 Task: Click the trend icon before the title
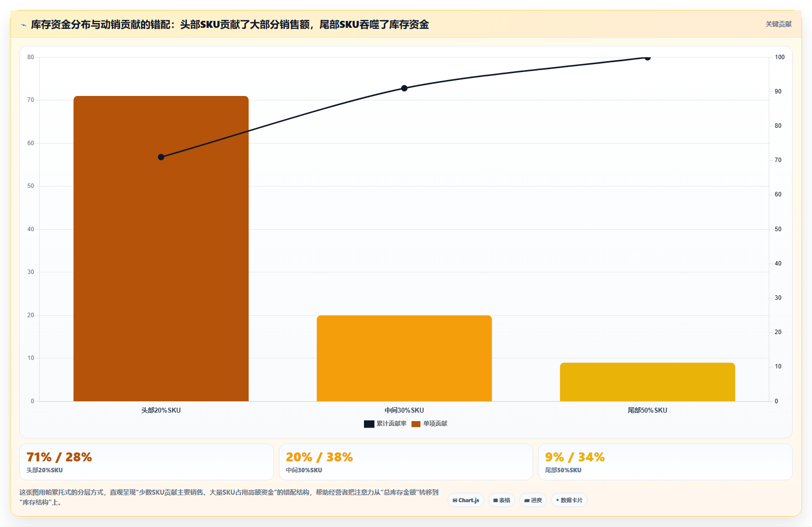pos(23,25)
